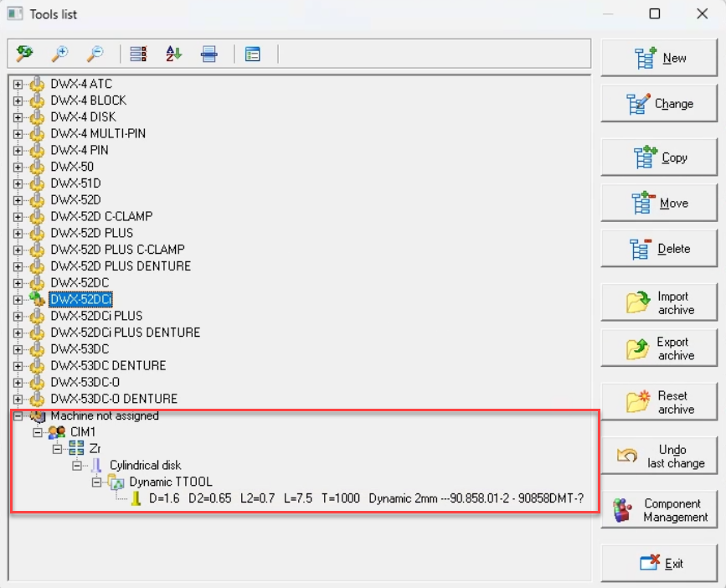The width and height of the screenshot is (726, 588).
Task: Select DWX-52D PLUS DENTURE entry
Action: coord(121,266)
